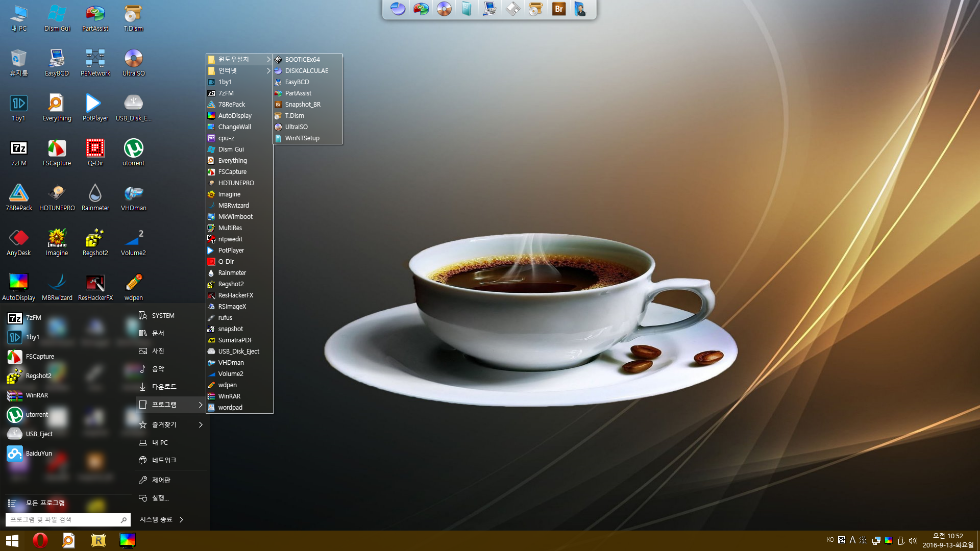Viewport: 980px width, 551px height.
Task: Choose rufus in the programs list
Action: pyautogui.click(x=239, y=318)
